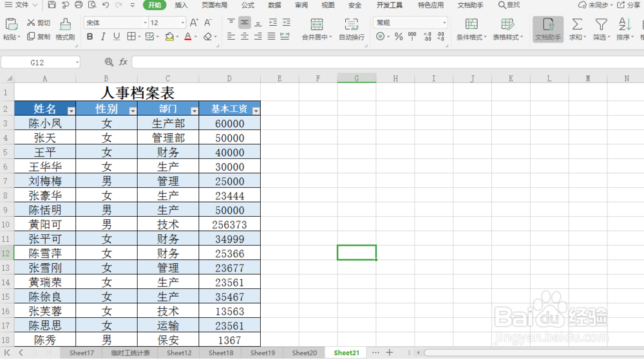
Task: Center text horizontally
Action: (244, 37)
